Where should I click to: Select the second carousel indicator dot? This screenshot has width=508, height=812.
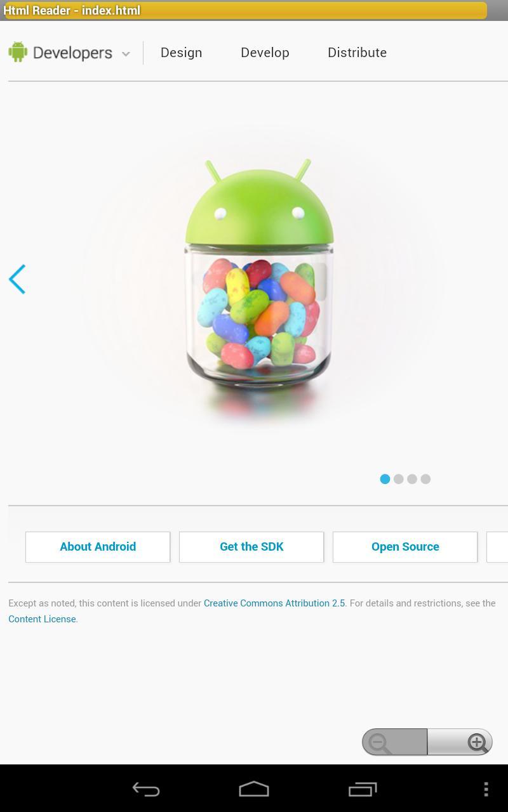point(399,479)
